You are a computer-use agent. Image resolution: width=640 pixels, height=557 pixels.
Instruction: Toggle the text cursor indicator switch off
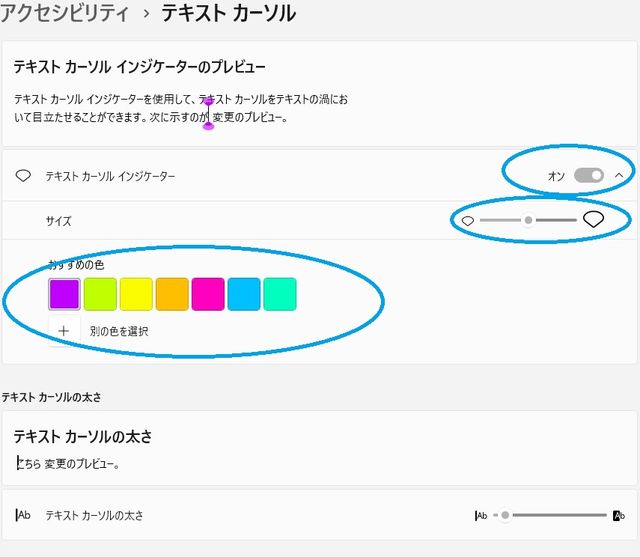click(x=589, y=176)
